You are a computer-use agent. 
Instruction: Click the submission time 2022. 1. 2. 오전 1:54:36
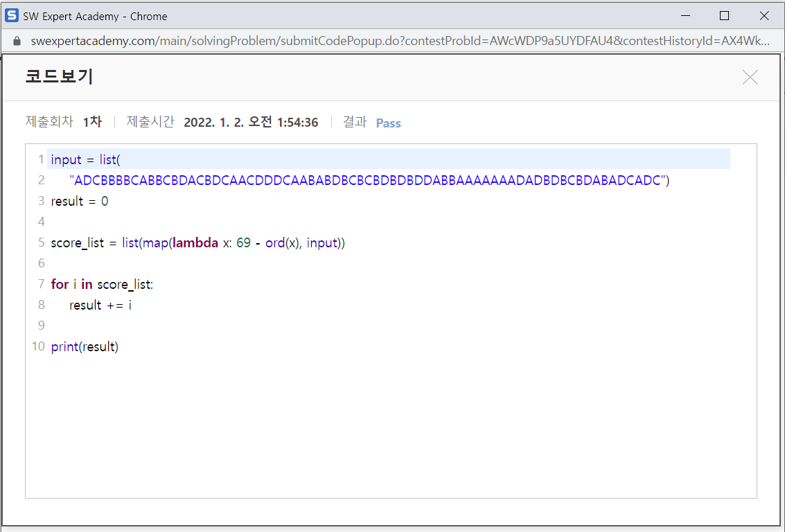click(x=251, y=122)
